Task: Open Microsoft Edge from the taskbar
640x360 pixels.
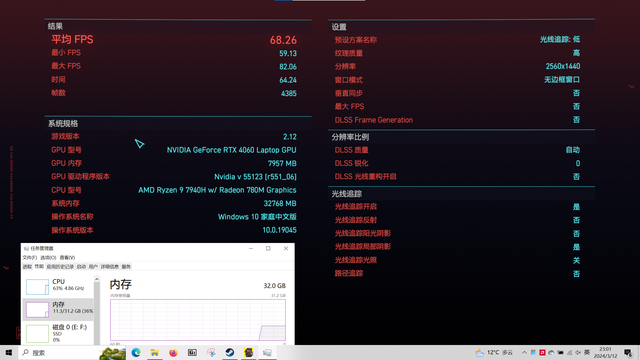Action: 136,352
